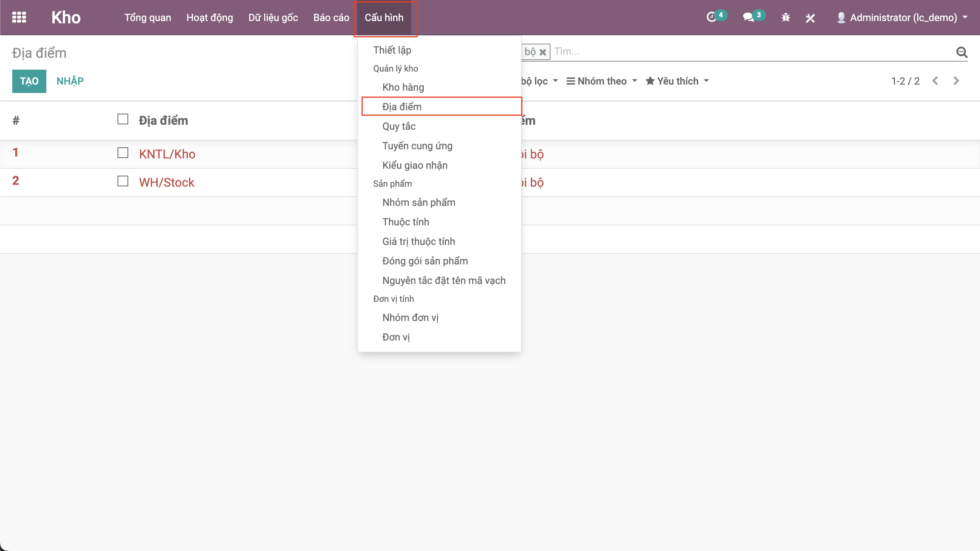
Task: Open the Administrator user menu
Action: click(903, 18)
